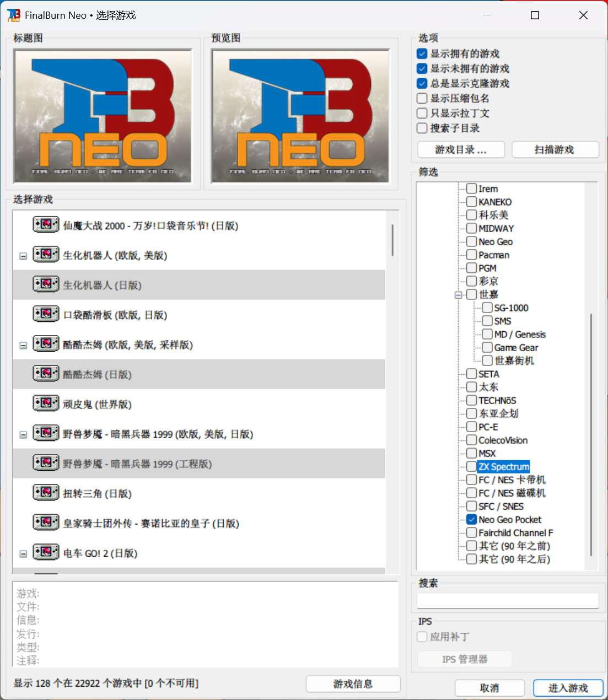This screenshot has width=608, height=700.
Task: Check the Irem filter box
Action: point(472,189)
